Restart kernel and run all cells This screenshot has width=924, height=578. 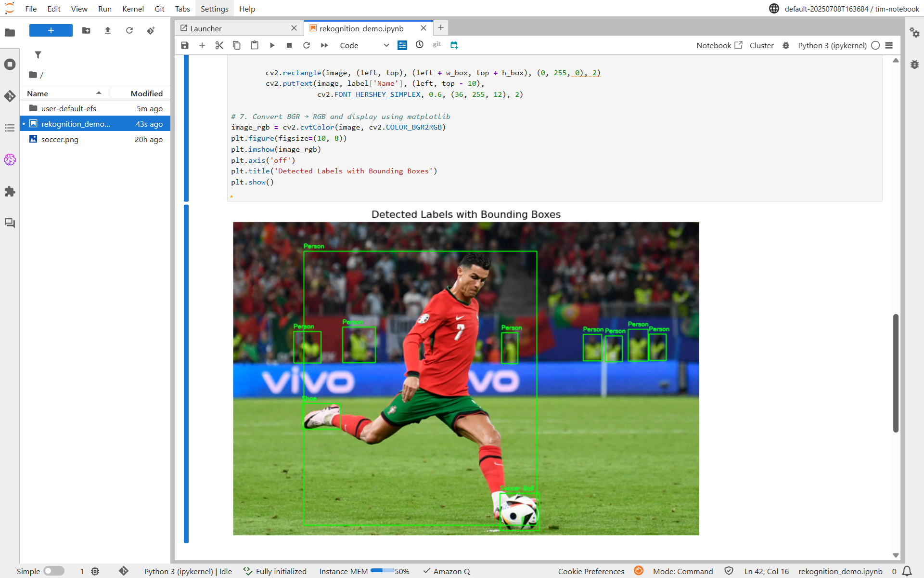[324, 45]
